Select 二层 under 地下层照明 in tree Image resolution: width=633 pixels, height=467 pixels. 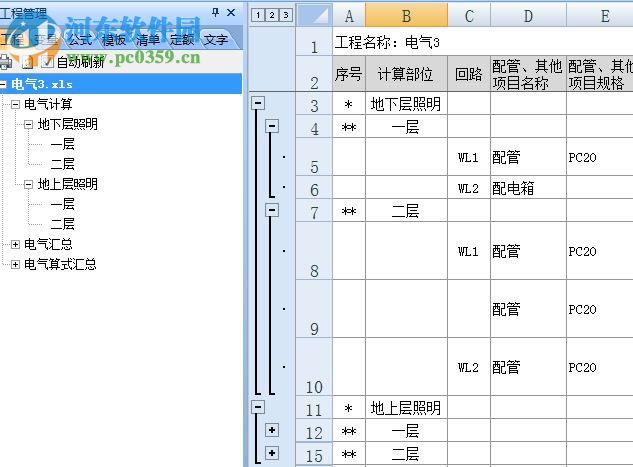tap(63, 164)
